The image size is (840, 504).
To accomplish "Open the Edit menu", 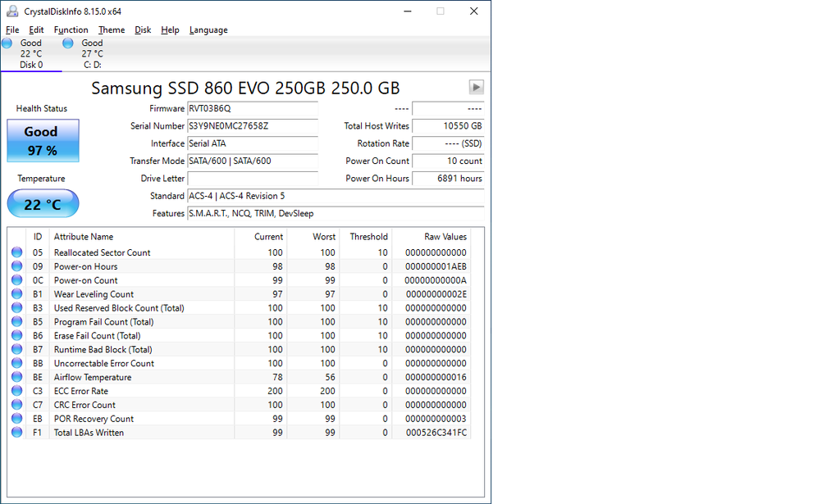I will (36, 30).
